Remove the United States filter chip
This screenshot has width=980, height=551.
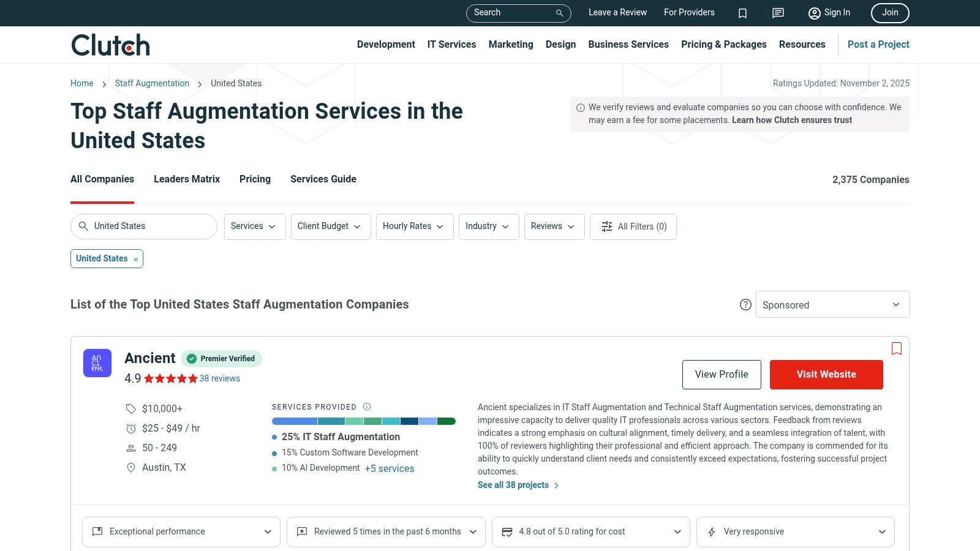pyautogui.click(x=136, y=260)
